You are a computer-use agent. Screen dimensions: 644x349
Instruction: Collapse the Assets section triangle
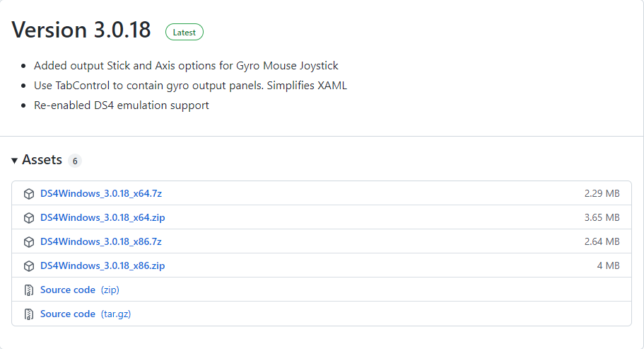pyautogui.click(x=14, y=160)
